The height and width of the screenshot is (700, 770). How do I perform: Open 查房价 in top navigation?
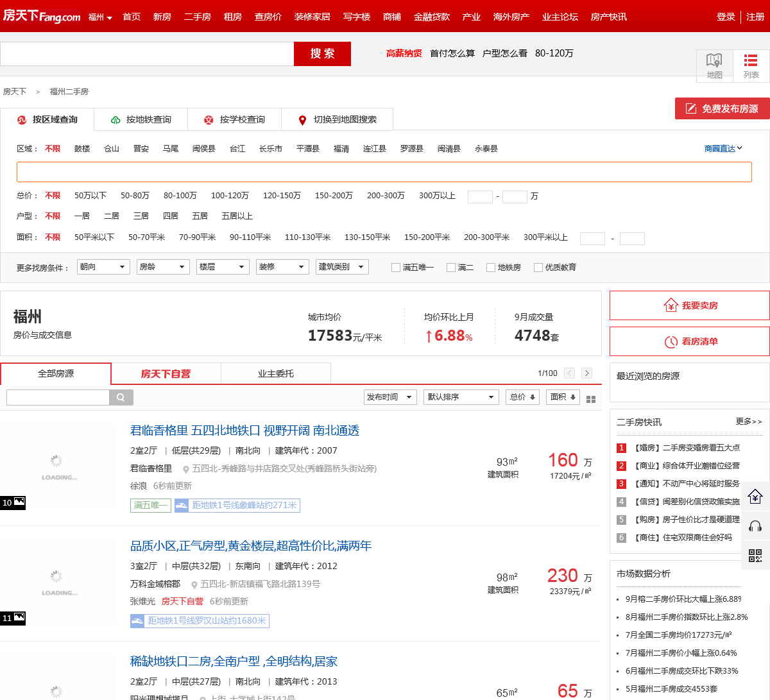[268, 17]
